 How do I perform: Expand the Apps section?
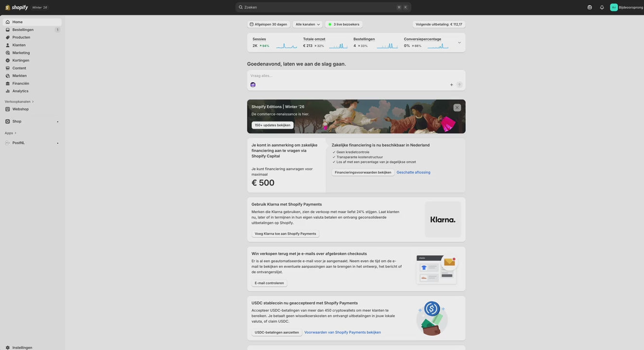click(x=10, y=133)
